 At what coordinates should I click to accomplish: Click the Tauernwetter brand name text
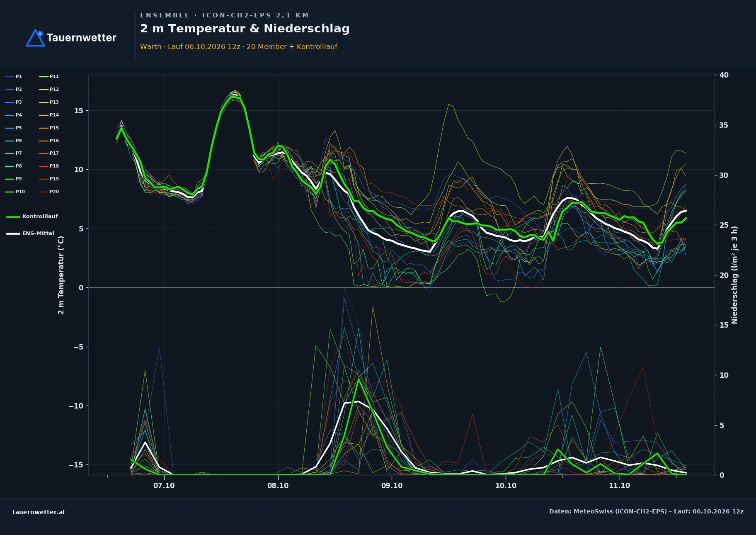point(82,38)
